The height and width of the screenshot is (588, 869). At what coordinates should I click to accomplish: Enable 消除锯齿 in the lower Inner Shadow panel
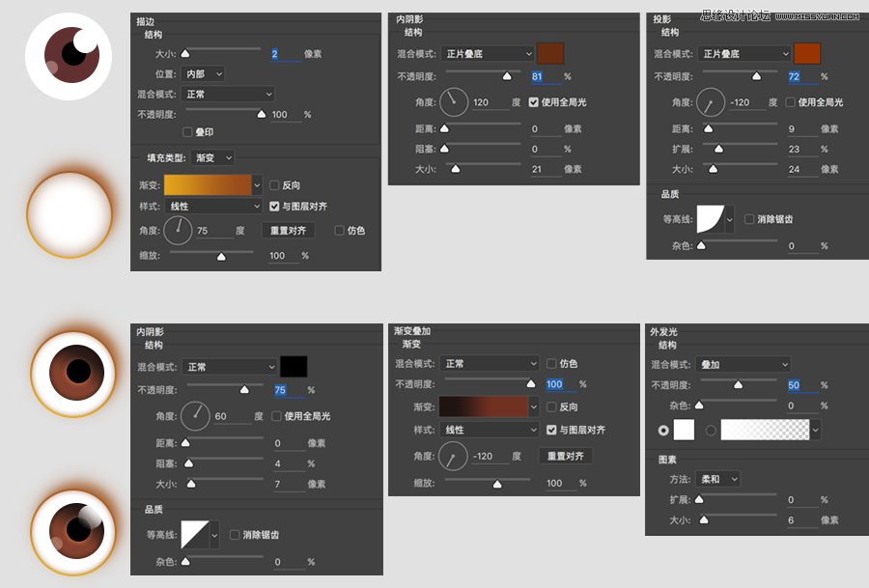tap(235, 535)
